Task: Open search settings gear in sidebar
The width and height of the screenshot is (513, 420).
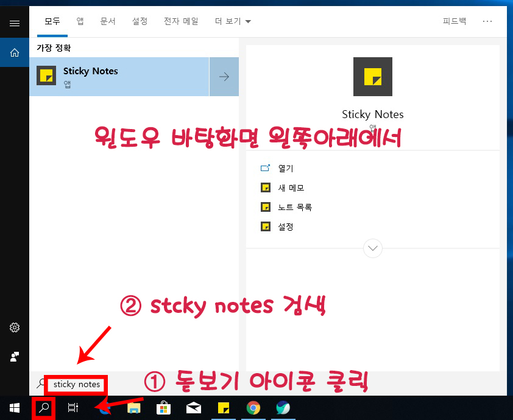Action: (x=15, y=327)
